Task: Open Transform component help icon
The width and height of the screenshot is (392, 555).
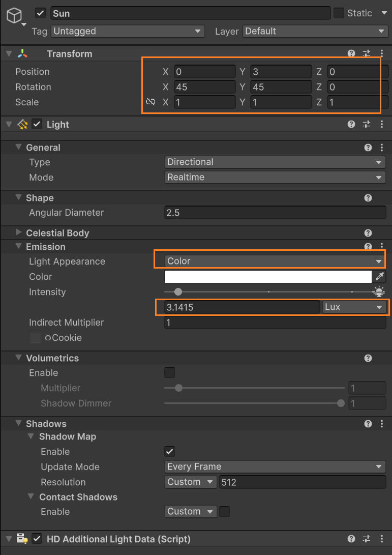Action: [x=351, y=53]
